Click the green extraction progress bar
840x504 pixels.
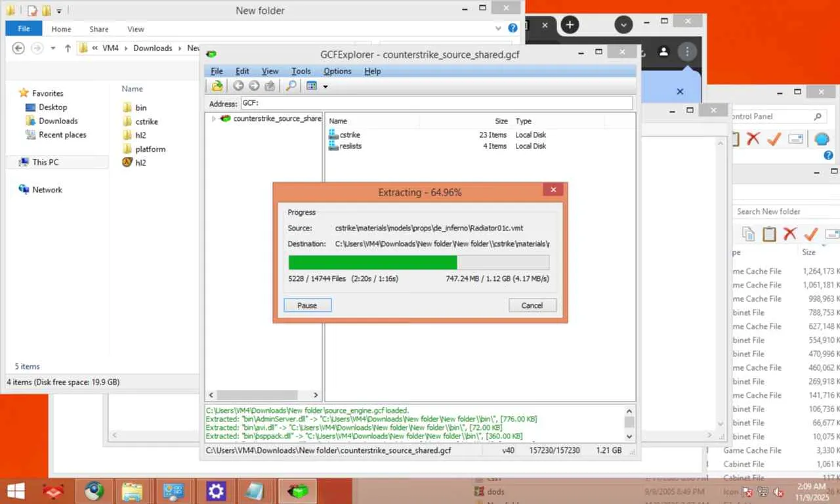tap(373, 262)
